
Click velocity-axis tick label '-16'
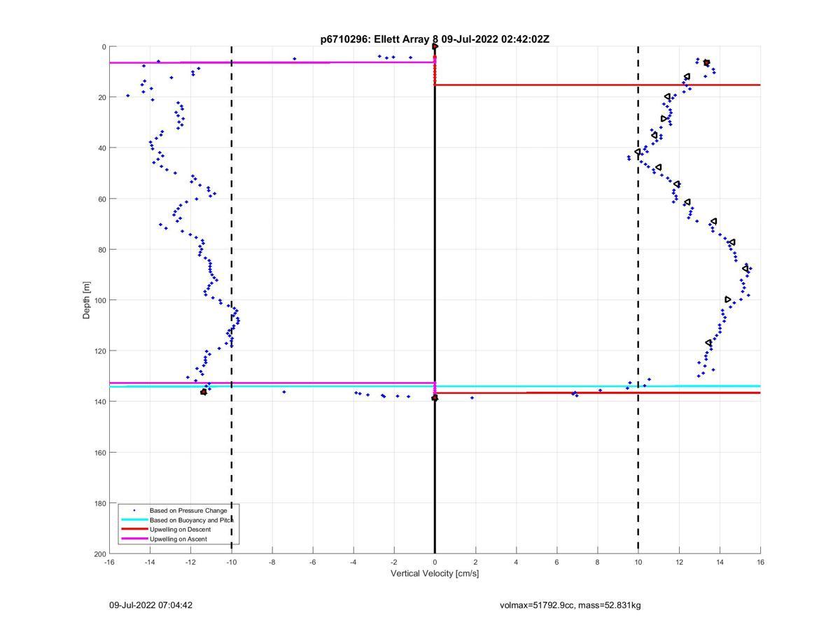click(x=109, y=562)
